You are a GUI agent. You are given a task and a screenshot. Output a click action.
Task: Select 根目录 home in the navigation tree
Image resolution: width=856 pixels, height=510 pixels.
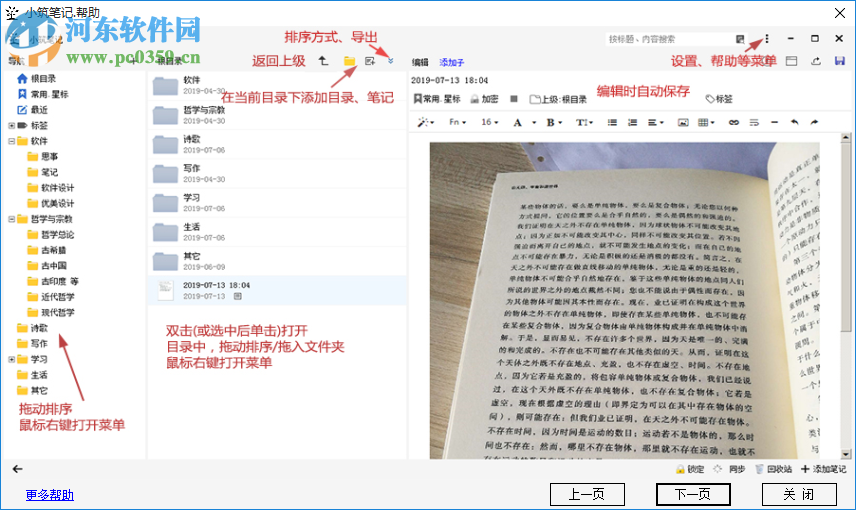pyautogui.click(x=37, y=79)
